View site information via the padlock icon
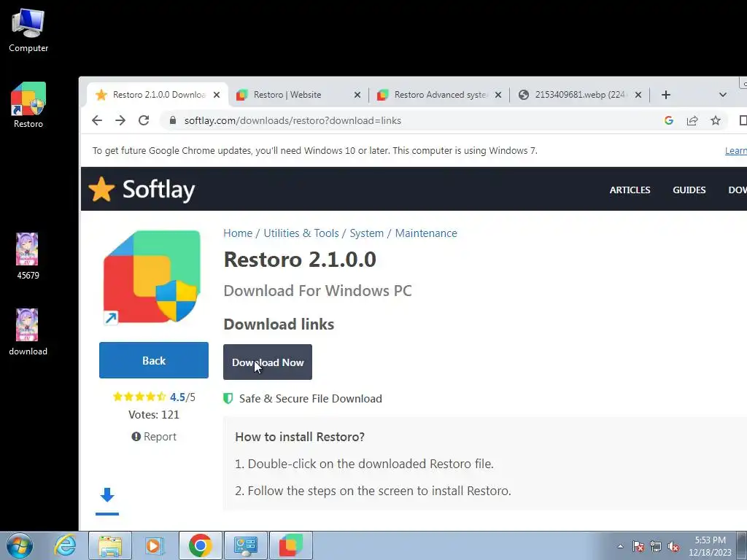This screenshot has width=747, height=560. (173, 120)
